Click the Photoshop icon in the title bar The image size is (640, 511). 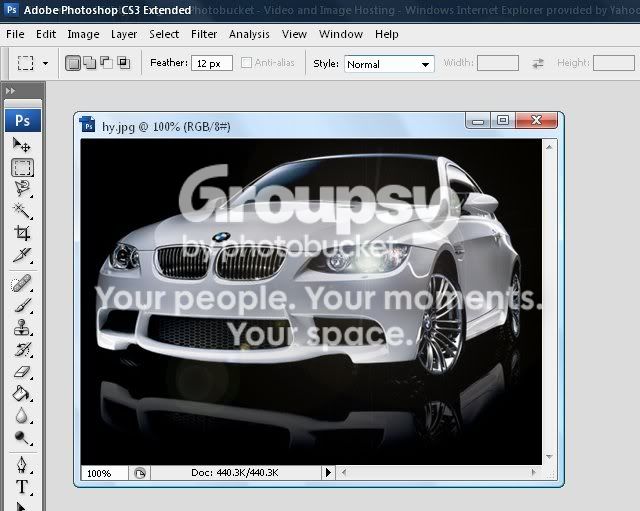11,9
